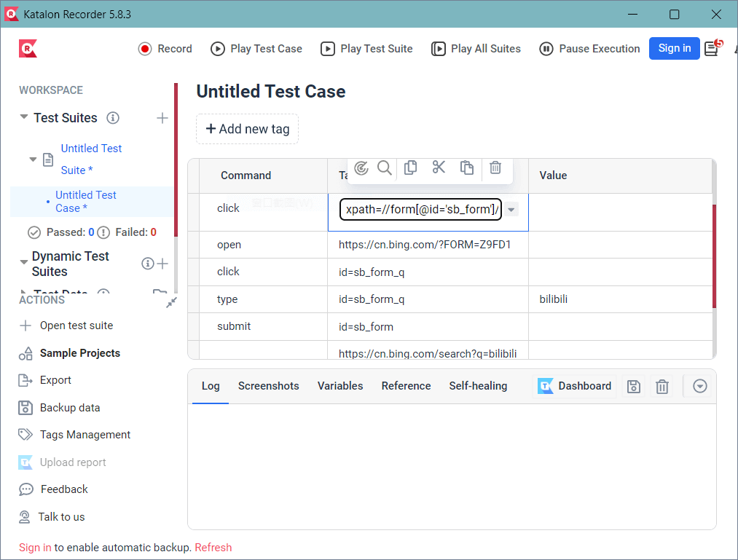Viewport: 738px width, 560px height.
Task: Click the Passed count status
Action: (x=61, y=232)
